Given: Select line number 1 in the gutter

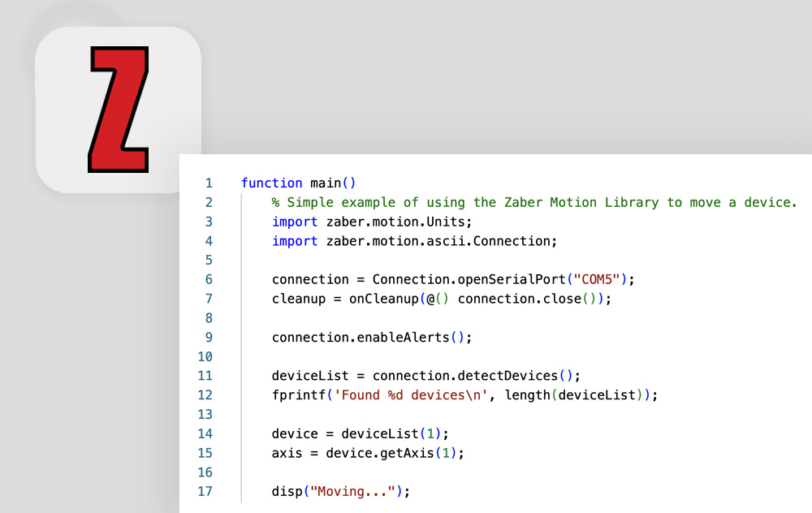Looking at the screenshot, I should 209,183.
